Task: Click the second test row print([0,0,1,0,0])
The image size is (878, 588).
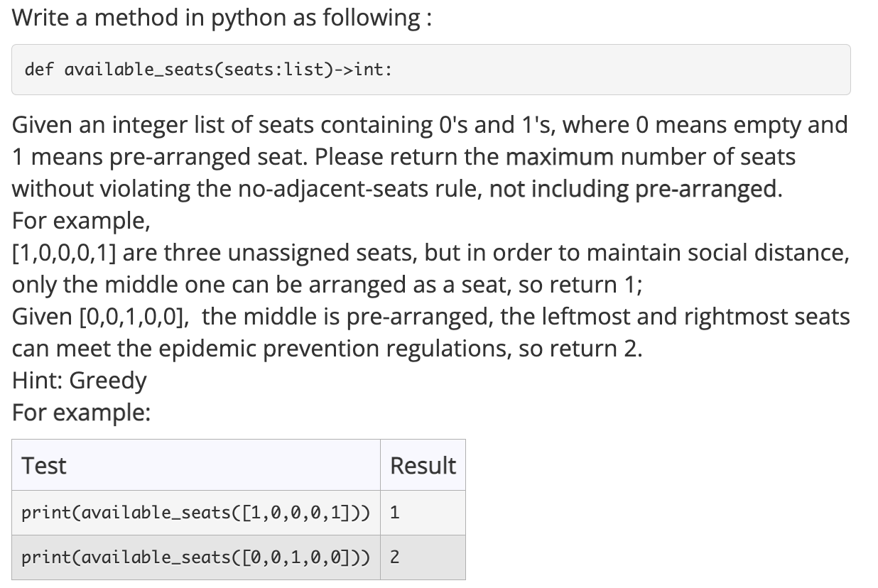Action: click(x=196, y=557)
